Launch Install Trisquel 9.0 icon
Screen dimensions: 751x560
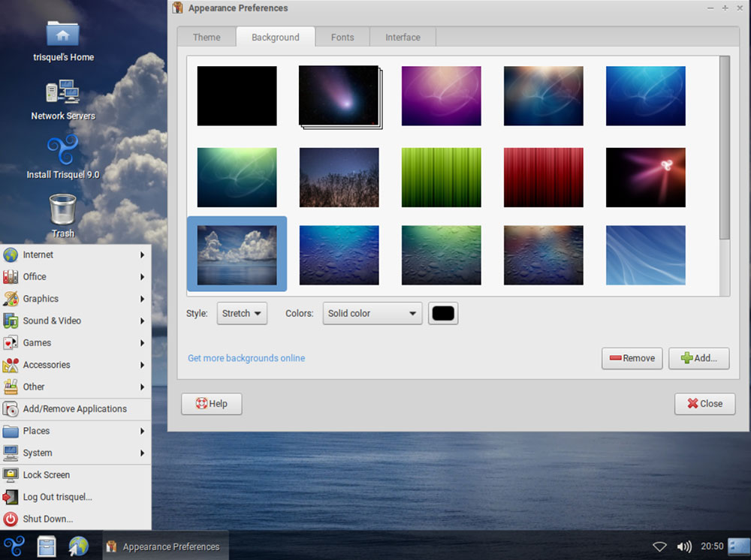(62, 152)
